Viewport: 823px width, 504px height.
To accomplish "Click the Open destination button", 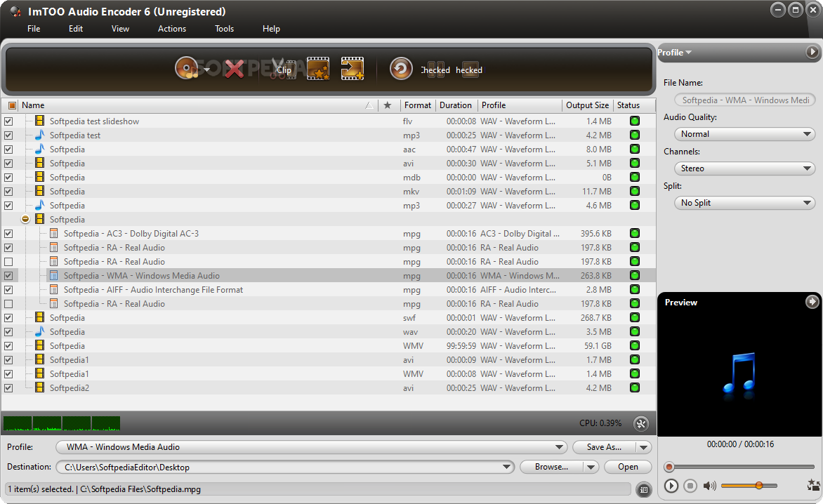I will (628, 467).
